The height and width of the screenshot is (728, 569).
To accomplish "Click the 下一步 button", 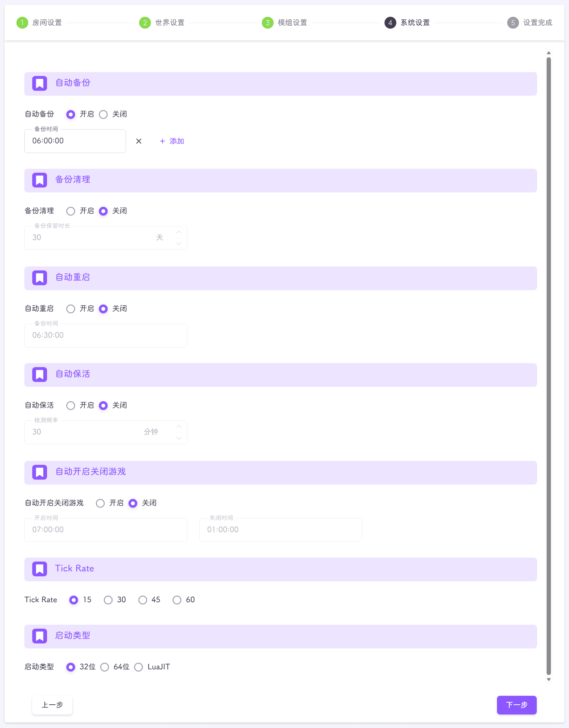I will point(516,705).
